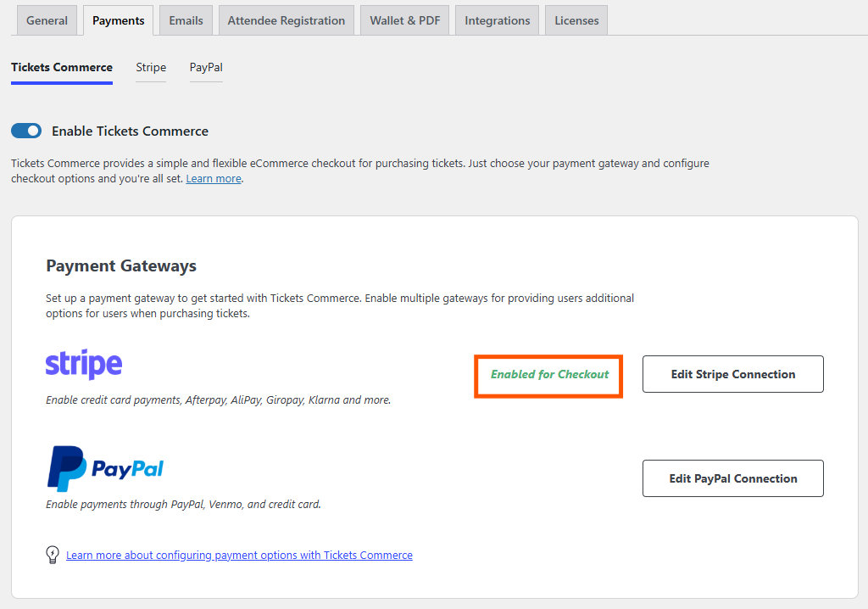
Task: Open the Wallet & PDF tab
Action: point(404,20)
